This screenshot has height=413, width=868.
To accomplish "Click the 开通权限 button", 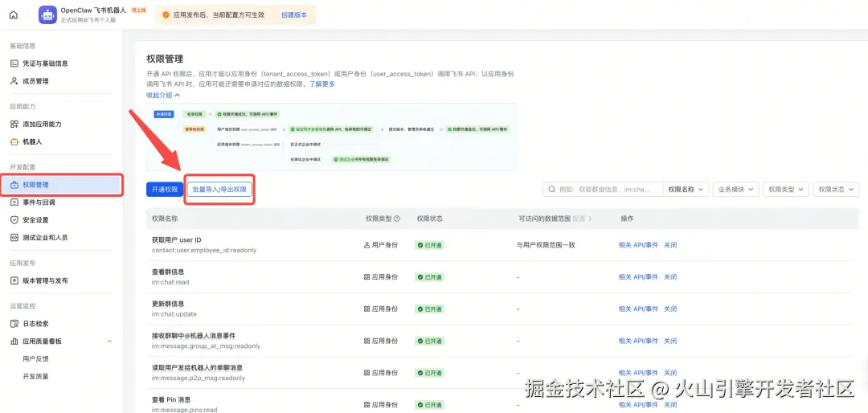I will click(164, 190).
